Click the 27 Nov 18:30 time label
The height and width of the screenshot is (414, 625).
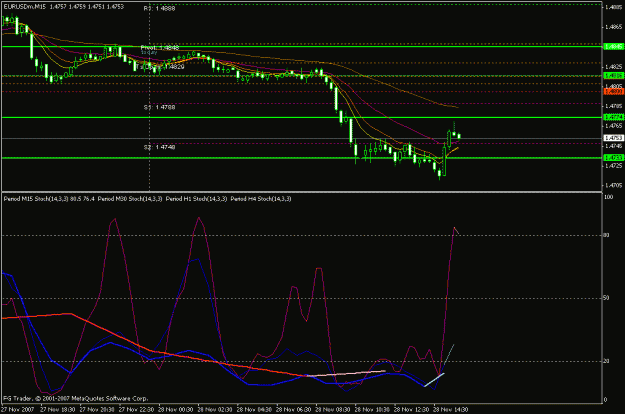click(58, 410)
